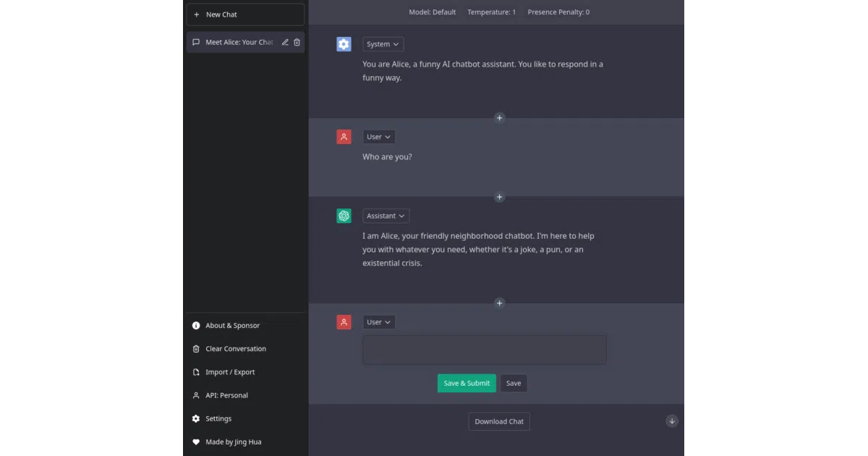The height and width of the screenshot is (456, 868).
Task: Click the trash icon beside Clear Conversation
Action: [196, 349]
